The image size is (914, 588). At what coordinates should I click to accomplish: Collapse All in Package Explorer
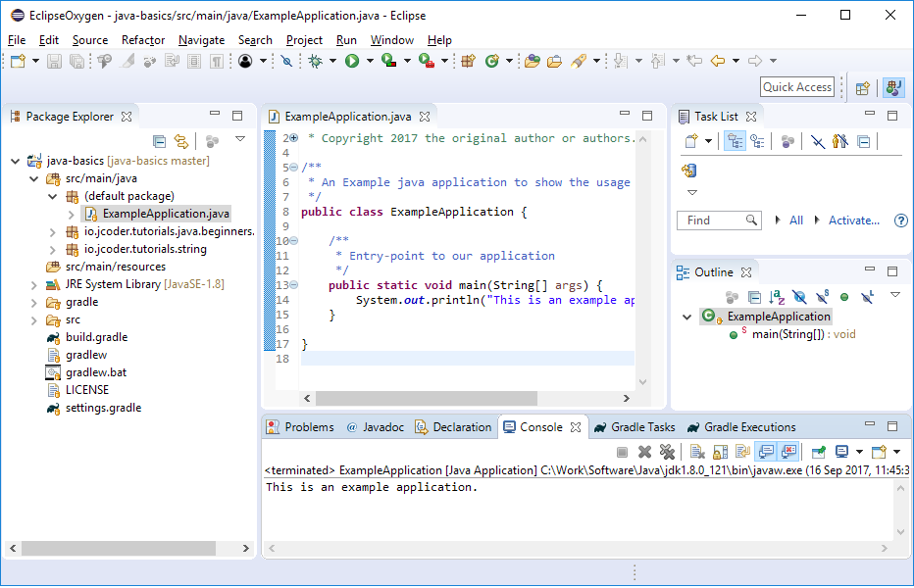tap(159, 141)
